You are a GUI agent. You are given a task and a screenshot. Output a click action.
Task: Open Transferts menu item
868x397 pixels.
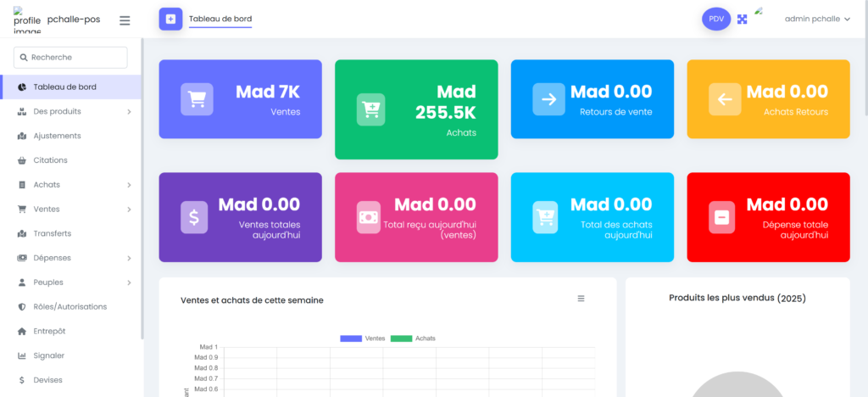(x=71, y=233)
